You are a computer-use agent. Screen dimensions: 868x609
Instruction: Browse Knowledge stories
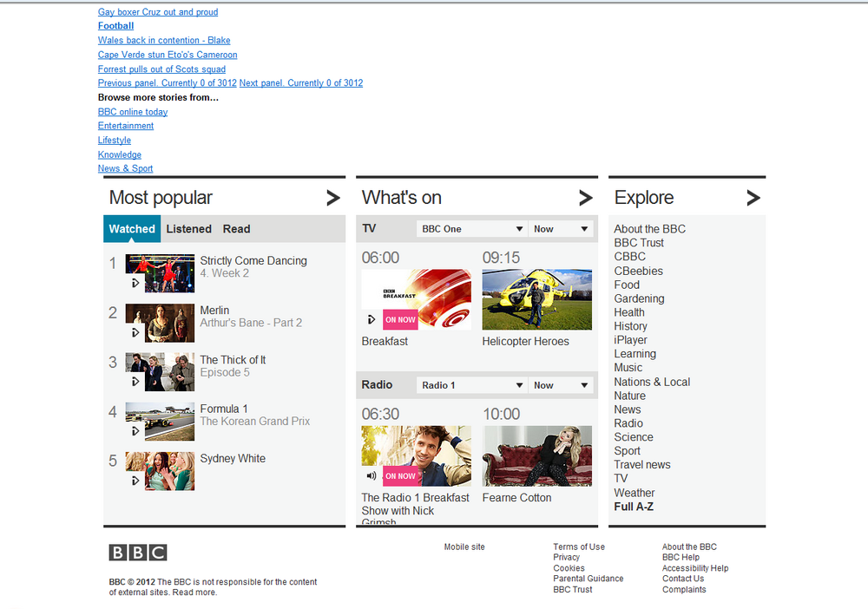coord(120,155)
